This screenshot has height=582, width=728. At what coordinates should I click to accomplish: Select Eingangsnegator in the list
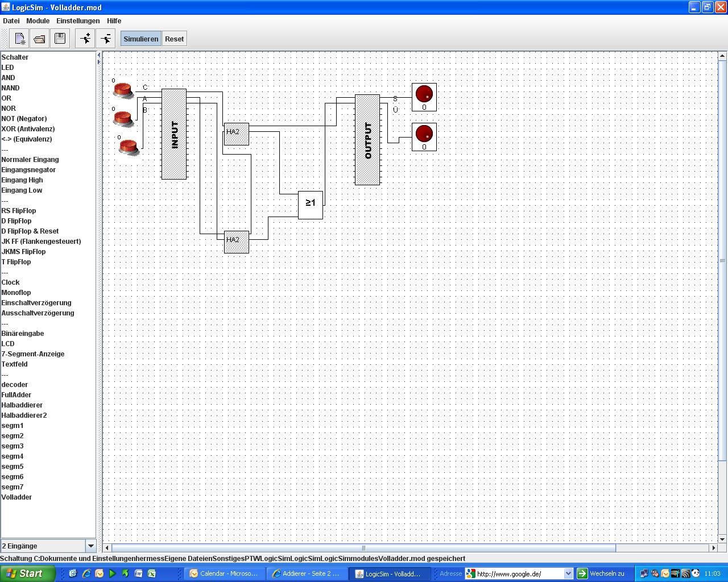pyautogui.click(x=28, y=170)
